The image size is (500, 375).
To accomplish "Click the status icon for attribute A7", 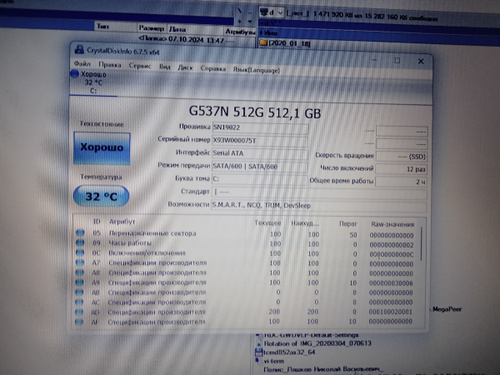I will [x=80, y=262].
